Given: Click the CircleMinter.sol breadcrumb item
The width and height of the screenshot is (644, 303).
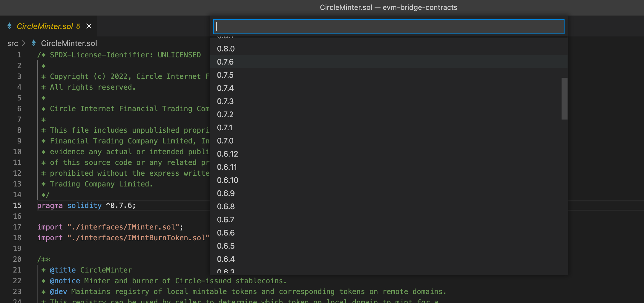Looking at the screenshot, I should pos(69,44).
